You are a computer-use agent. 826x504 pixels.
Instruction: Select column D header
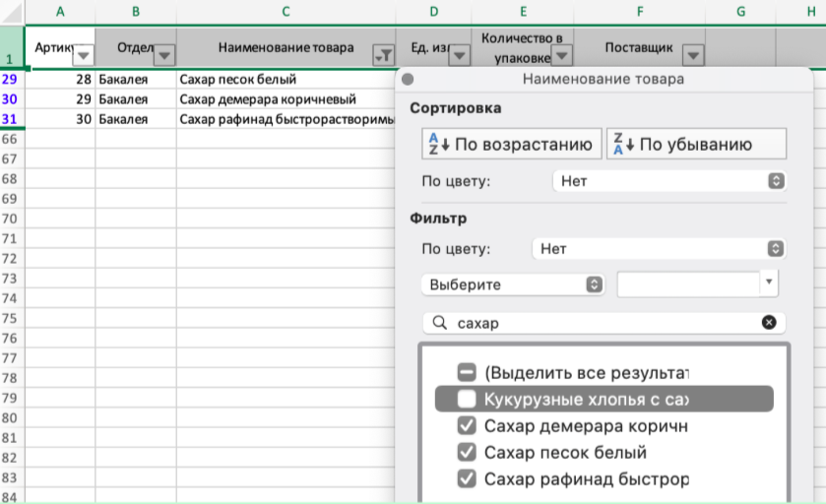pos(433,12)
